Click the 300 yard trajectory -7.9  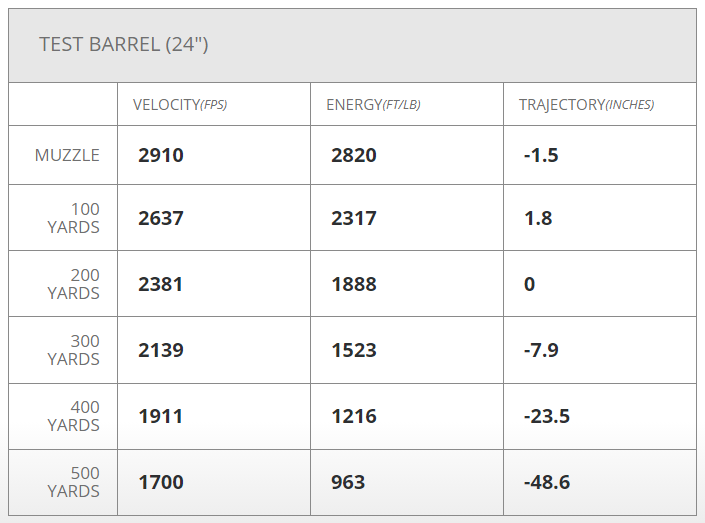[541, 350]
